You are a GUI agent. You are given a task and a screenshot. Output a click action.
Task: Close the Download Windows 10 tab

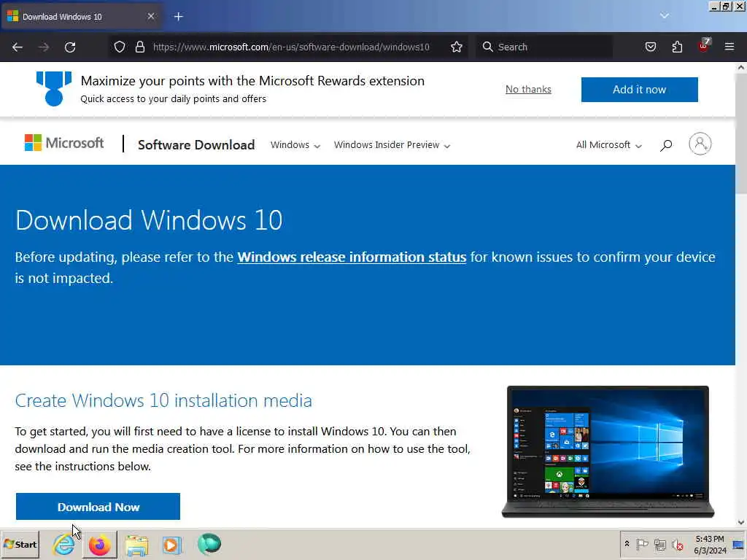click(151, 16)
